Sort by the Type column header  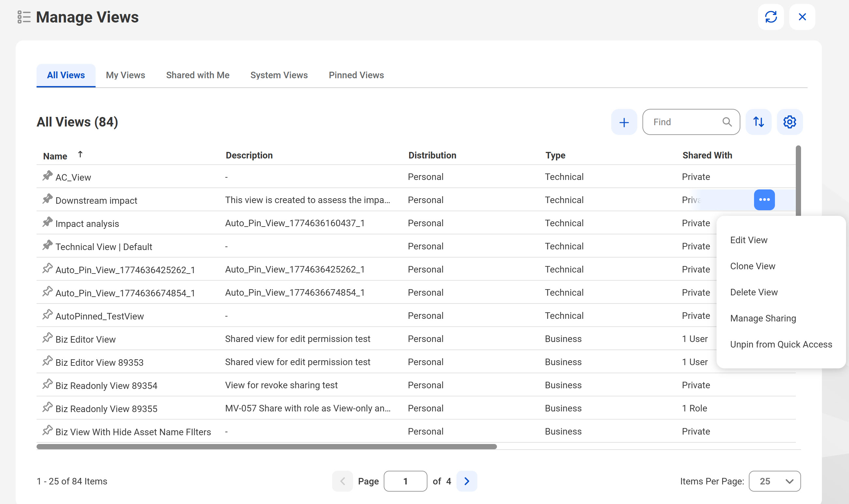tap(555, 156)
